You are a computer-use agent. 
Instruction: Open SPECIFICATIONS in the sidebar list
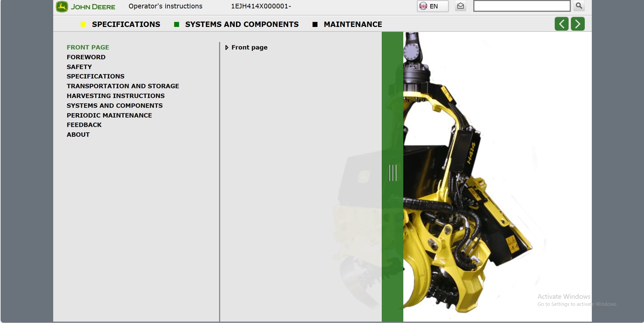[96, 76]
